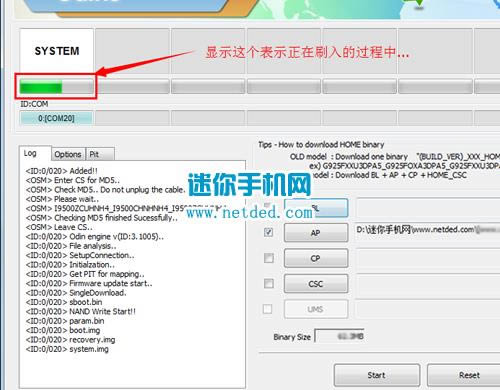This screenshot has width=500, height=390.
Task: Click the 'ID:COM' label
Action: coord(34,104)
